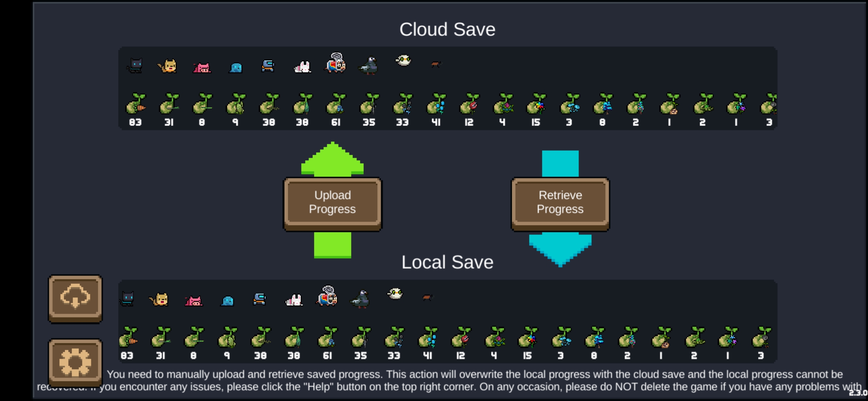The image size is (868, 401).
Task: Select the orange cat in Cloud Save
Action: click(x=168, y=66)
